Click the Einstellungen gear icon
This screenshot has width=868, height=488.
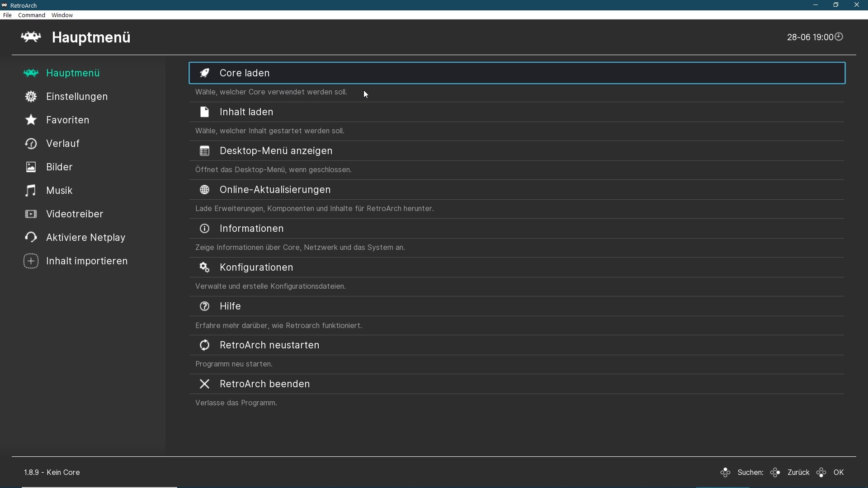coord(31,97)
